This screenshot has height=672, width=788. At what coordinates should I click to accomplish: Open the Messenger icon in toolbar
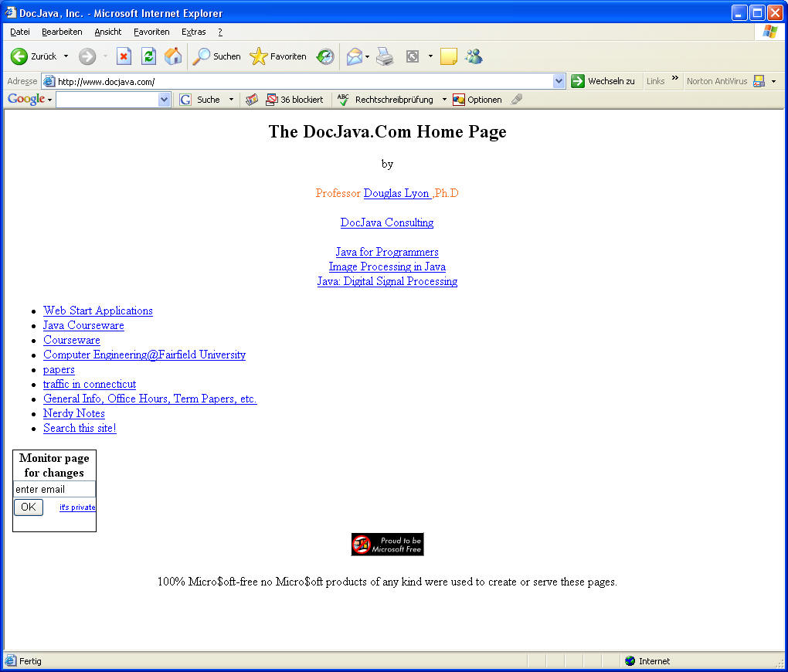tap(474, 56)
